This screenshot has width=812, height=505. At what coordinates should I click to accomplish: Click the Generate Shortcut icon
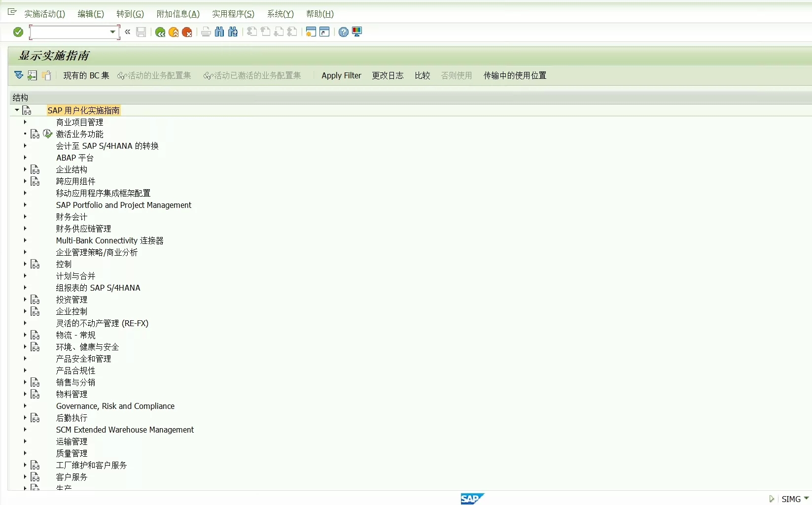click(324, 32)
